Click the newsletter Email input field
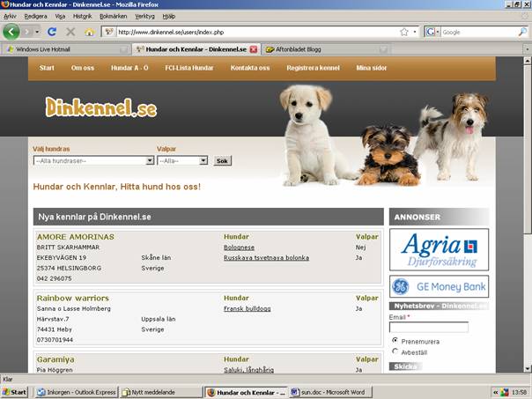Screen dimensions: 532x399 coord(429,327)
